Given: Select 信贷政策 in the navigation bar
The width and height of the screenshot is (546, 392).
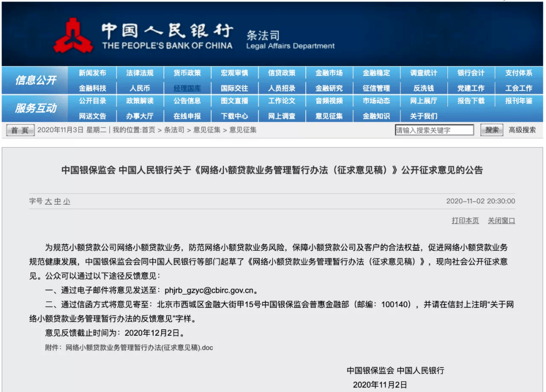Looking at the screenshot, I should click(x=282, y=73).
